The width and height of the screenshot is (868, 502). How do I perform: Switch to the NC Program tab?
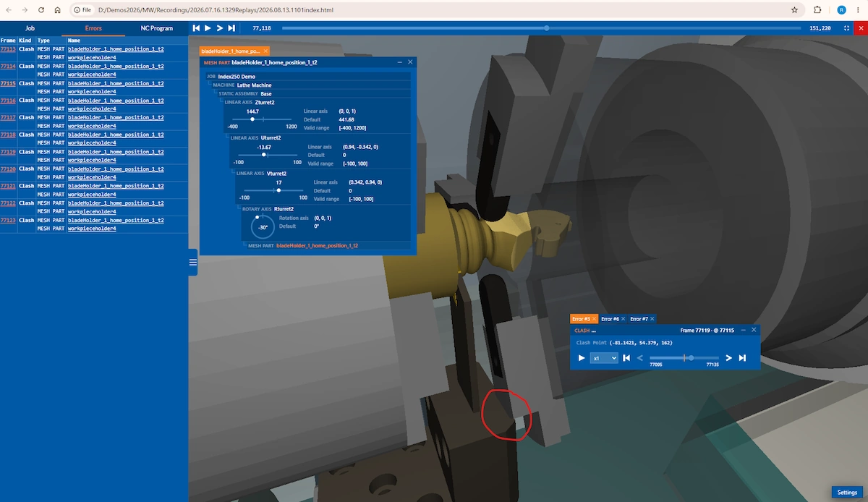coord(156,28)
